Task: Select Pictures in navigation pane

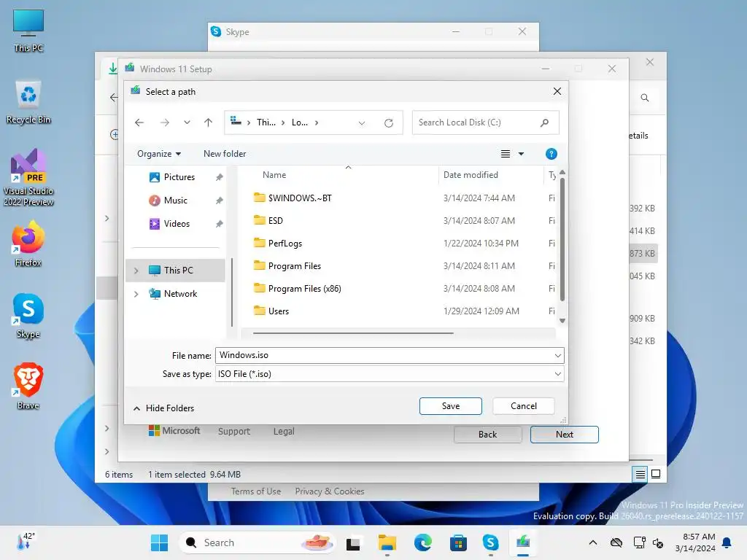Action: (x=179, y=177)
